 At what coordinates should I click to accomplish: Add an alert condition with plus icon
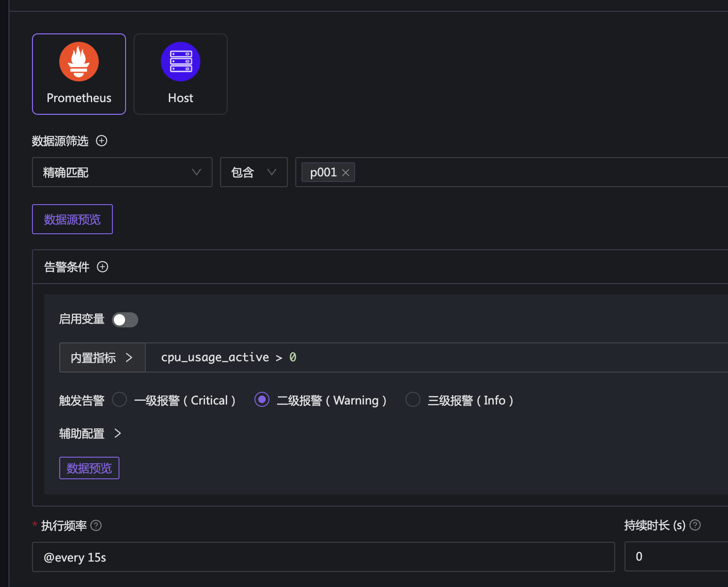click(103, 267)
